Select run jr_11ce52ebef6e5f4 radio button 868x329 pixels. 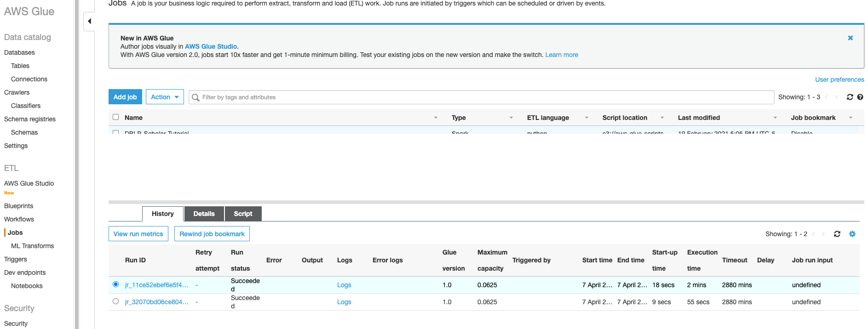click(115, 284)
